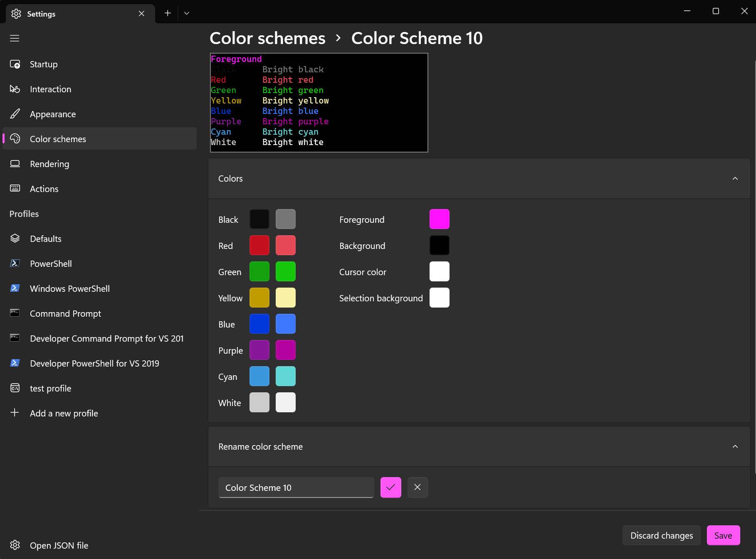Click the Actions keyboard icon
756x559 pixels.
[15, 188]
